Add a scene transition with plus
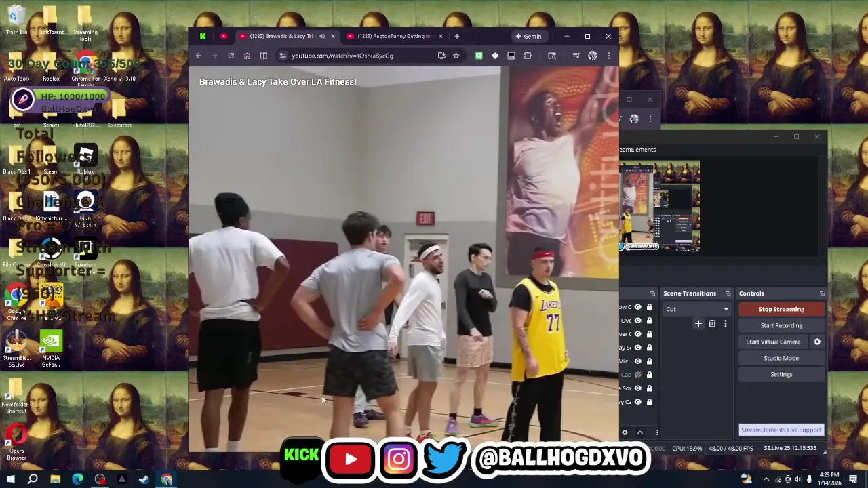This screenshot has height=488, width=868. [698, 324]
